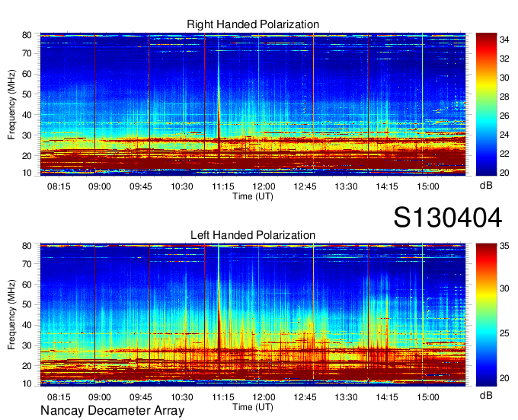Click the 35 value on Left Handed color bar

[x=504, y=246]
